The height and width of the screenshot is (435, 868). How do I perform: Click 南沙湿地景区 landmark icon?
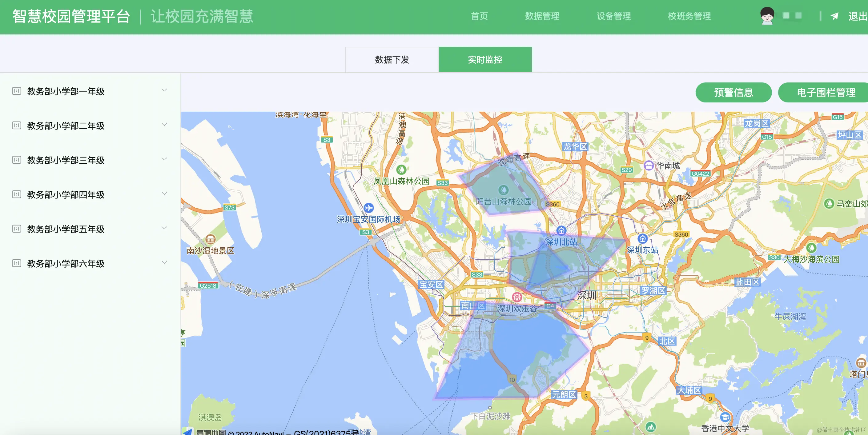click(x=210, y=239)
